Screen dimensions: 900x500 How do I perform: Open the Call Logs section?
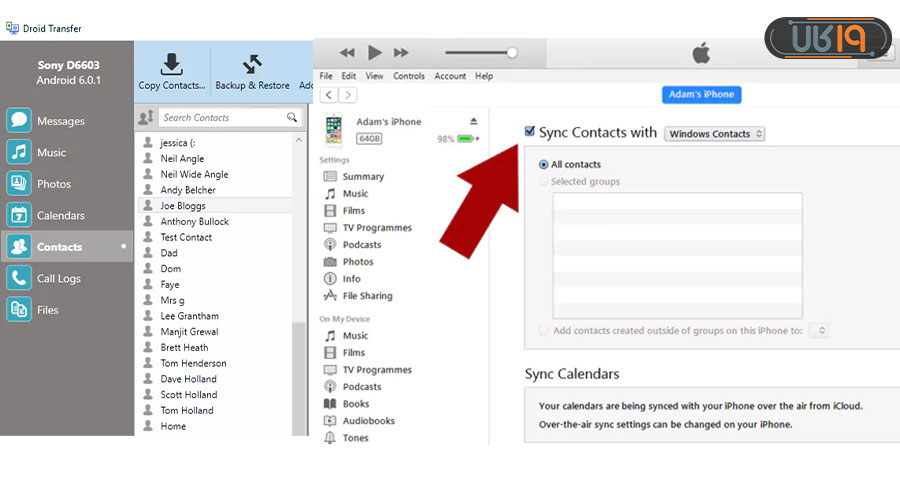pos(58,278)
